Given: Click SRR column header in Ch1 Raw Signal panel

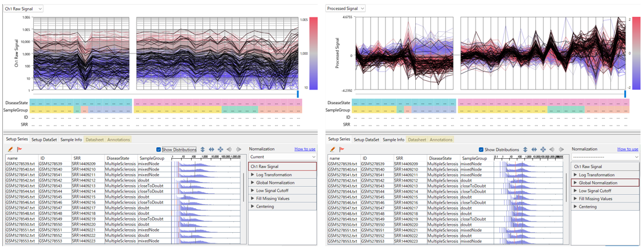Looking at the screenshot, I should tap(87, 158).
